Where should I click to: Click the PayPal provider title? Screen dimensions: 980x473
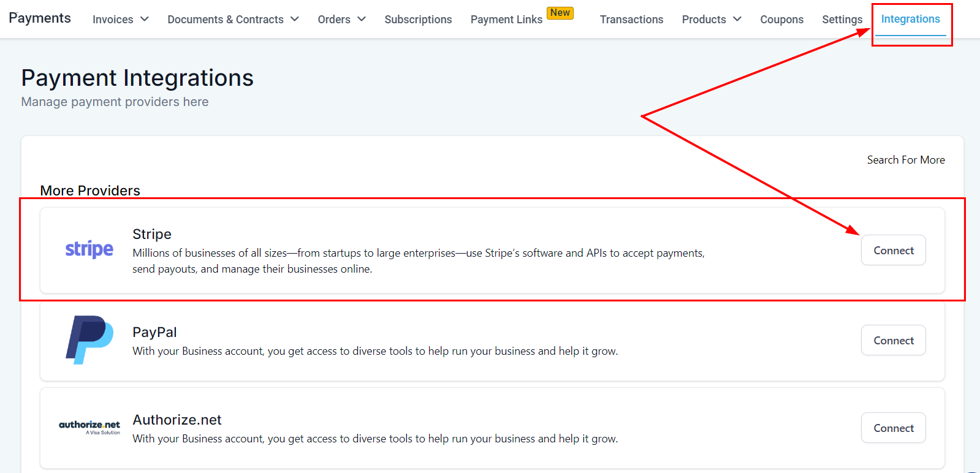coord(154,332)
